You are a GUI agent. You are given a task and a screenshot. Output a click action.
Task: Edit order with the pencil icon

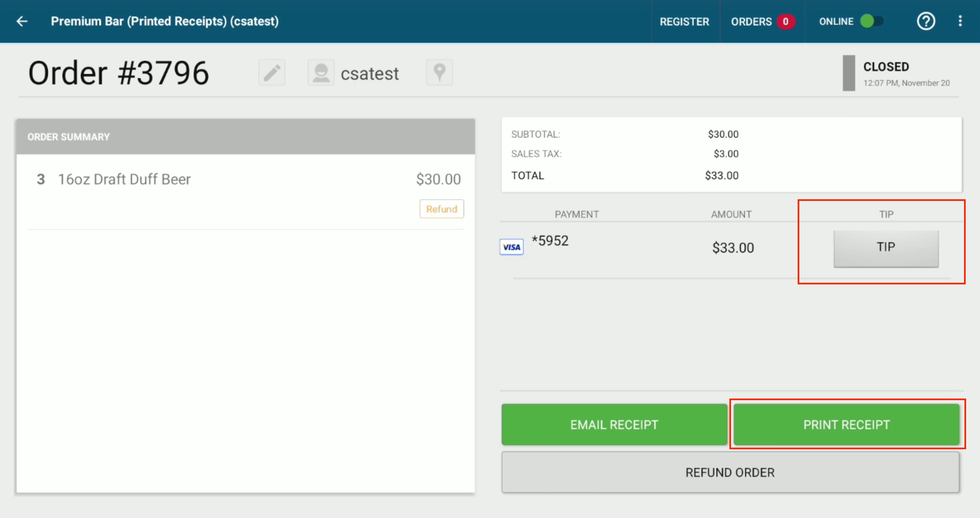point(272,73)
